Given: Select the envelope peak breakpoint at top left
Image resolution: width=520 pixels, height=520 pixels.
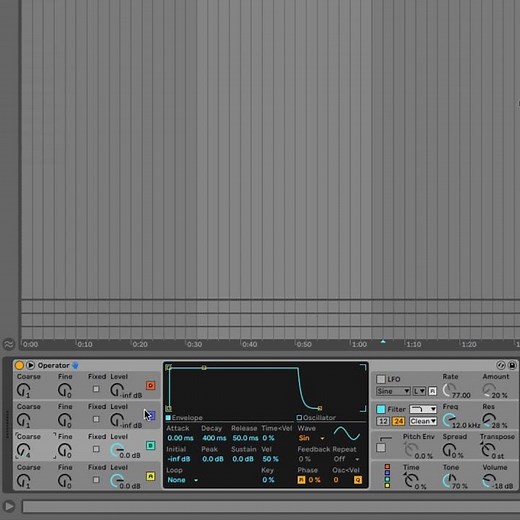Looking at the screenshot, I should pos(168,367).
